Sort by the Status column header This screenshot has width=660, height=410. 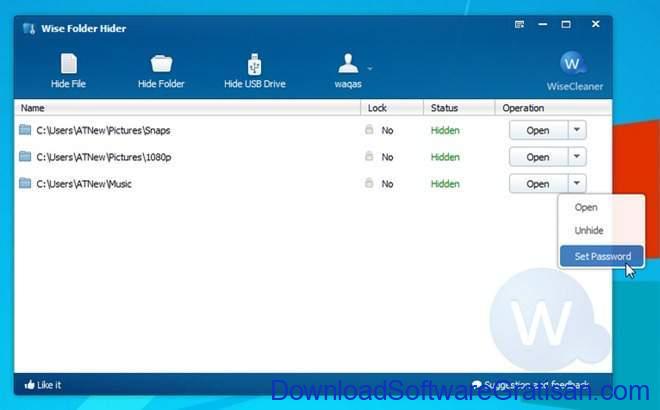coord(459,108)
